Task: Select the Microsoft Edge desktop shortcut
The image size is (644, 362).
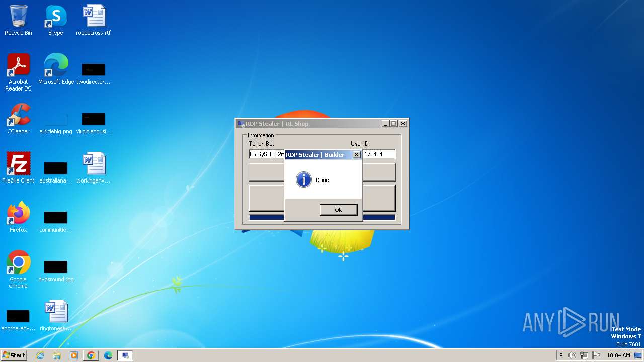Action: point(56,69)
